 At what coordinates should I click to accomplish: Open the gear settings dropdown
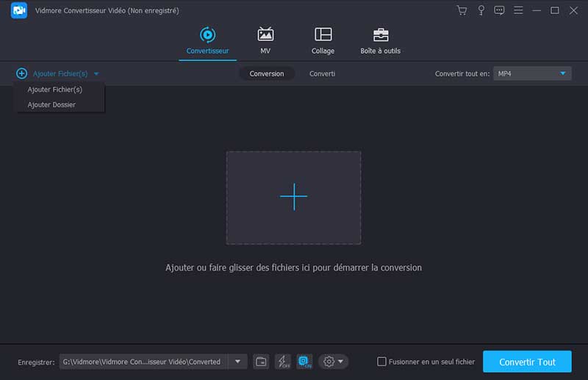[333, 362]
